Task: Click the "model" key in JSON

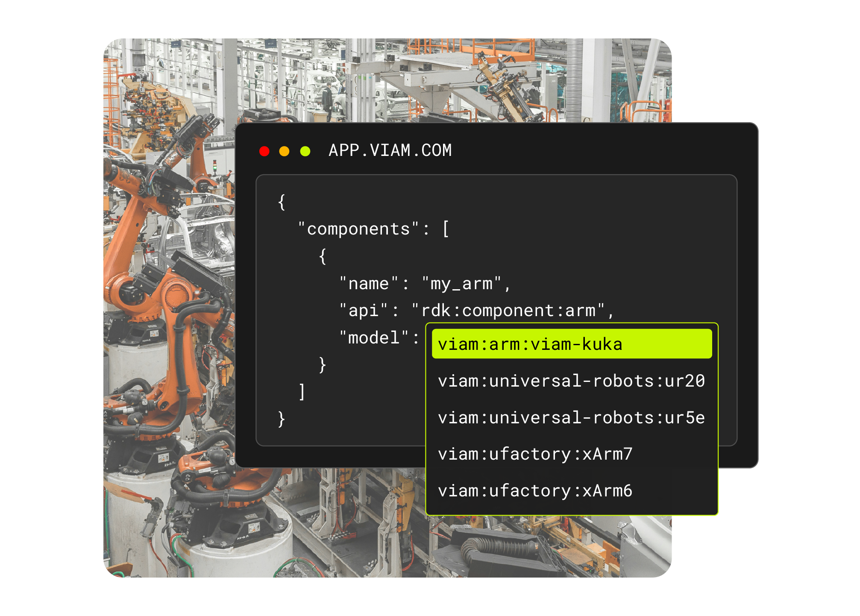Action: (x=374, y=338)
